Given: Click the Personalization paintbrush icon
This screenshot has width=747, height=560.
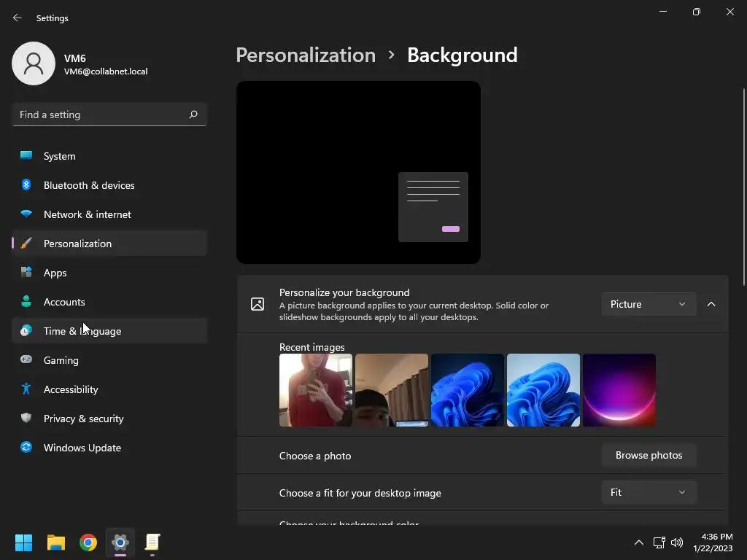Looking at the screenshot, I should click(26, 243).
